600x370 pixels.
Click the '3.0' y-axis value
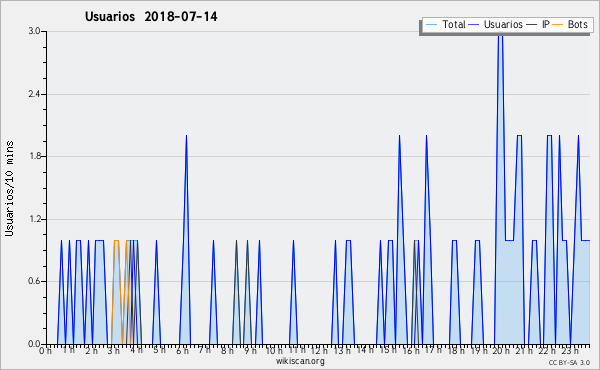pyautogui.click(x=34, y=31)
